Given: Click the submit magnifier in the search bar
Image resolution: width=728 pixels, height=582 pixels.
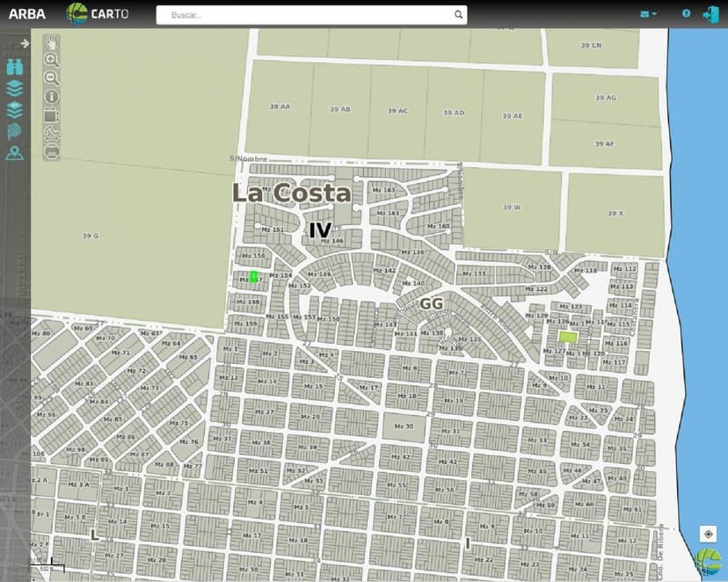Looking at the screenshot, I should [x=458, y=15].
